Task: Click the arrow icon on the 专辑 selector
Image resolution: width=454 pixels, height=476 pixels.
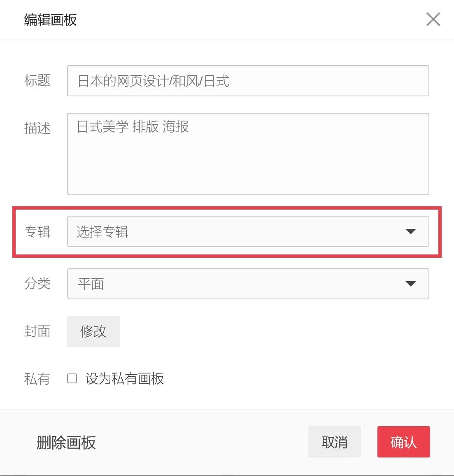Action: click(411, 232)
